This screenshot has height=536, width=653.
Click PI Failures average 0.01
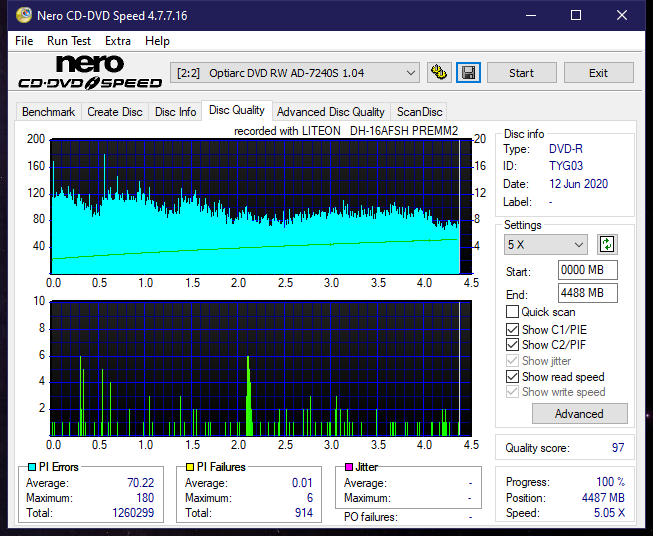(302, 483)
